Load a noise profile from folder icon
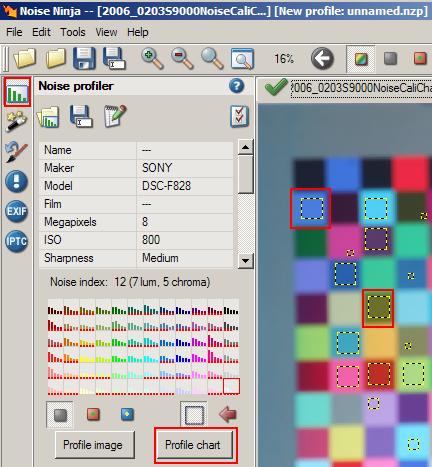This screenshot has height=467, width=432. tap(49, 117)
